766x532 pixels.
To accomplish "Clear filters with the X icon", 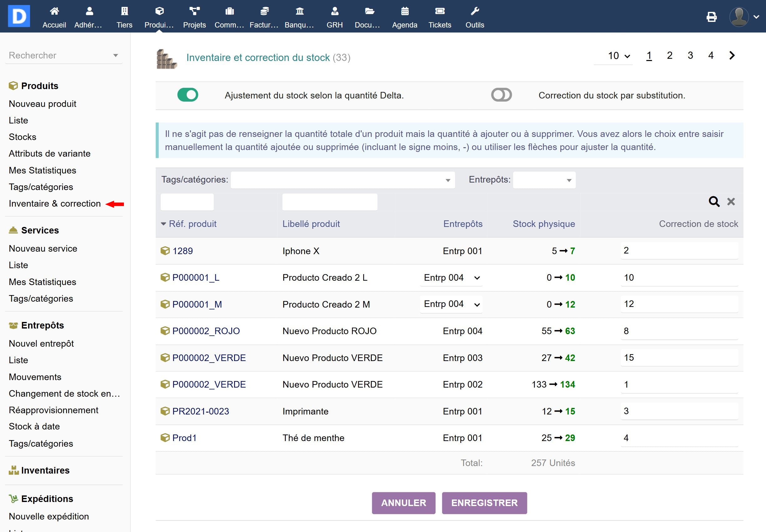I will click(x=731, y=202).
